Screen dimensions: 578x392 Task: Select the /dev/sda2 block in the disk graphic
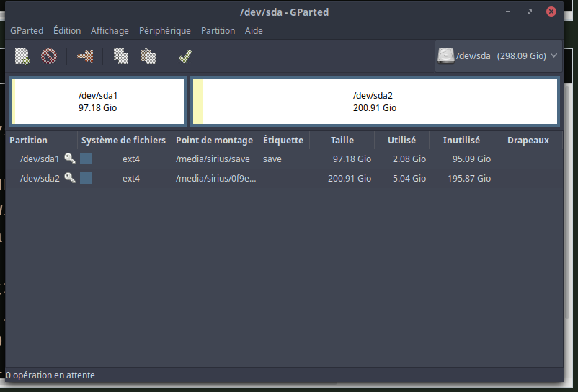pos(374,102)
